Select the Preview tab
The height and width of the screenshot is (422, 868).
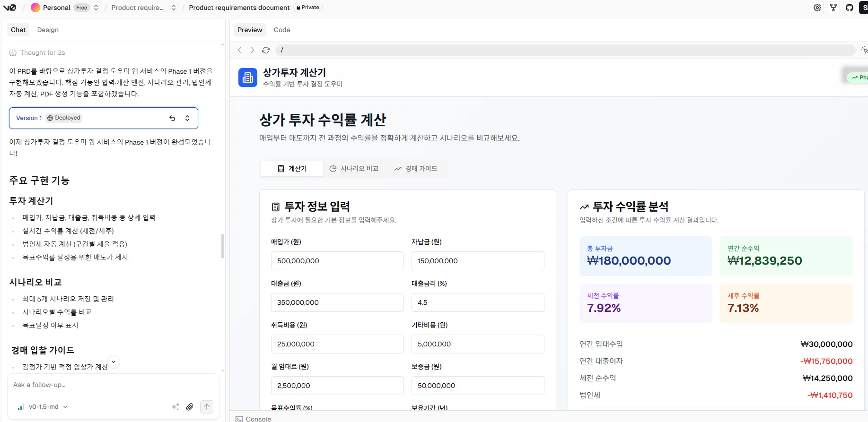tap(250, 30)
